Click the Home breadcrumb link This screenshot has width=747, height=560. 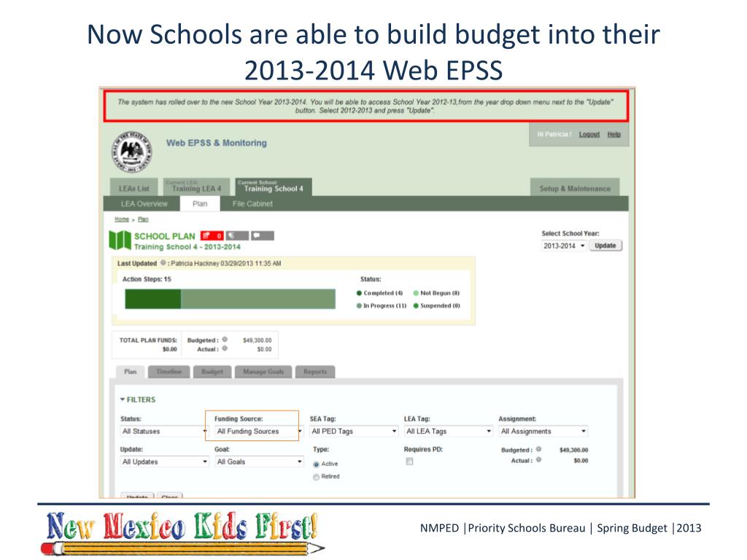pyautogui.click(x=122, y=219)
